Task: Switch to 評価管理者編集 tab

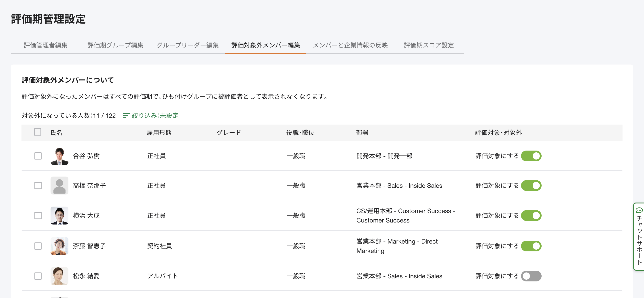Action: coord(45,45)
